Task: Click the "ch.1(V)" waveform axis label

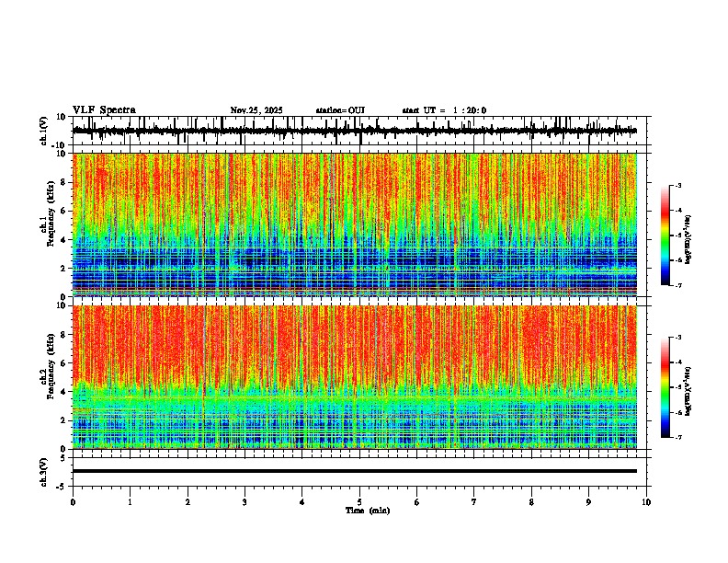Action: 44,131
